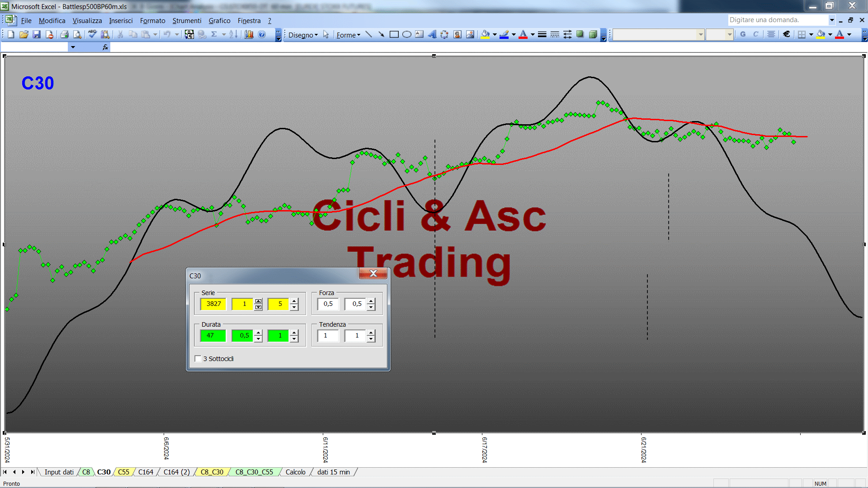
Task: Close the C30 dialog with the X
Action: pyautogui.click(x=373, y=273)
